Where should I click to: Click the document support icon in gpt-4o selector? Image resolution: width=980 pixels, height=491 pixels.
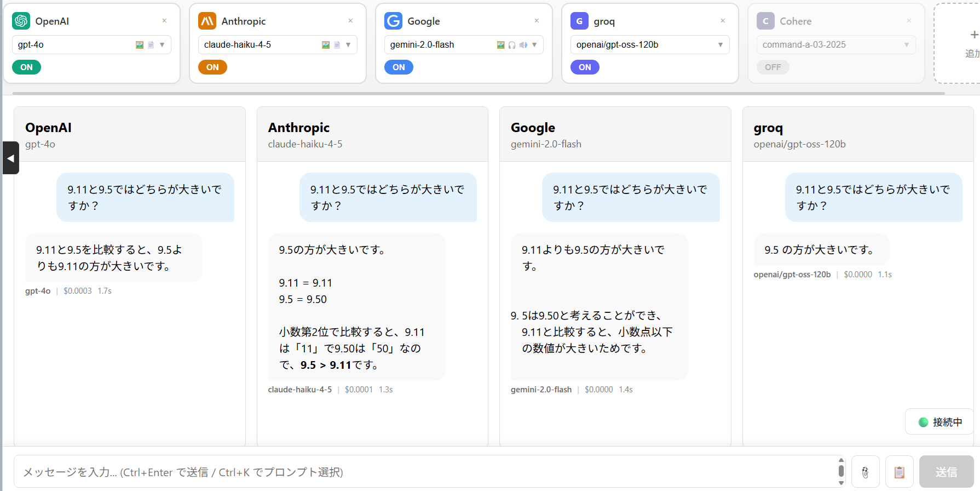click(151, 45)
